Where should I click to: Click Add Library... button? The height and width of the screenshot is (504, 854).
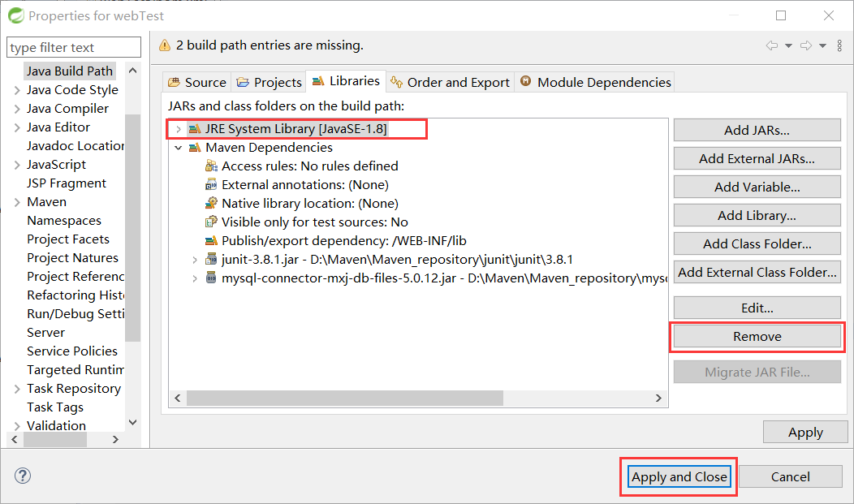coord(757,216)
